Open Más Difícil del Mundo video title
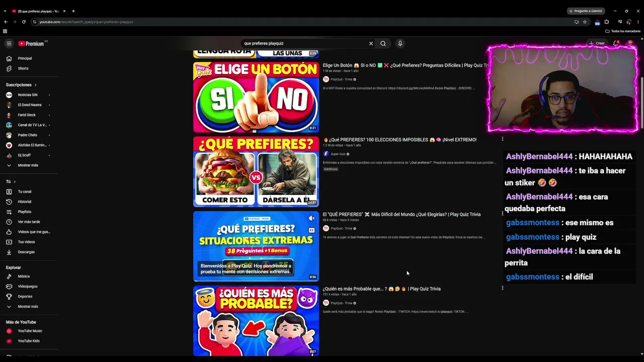Viewport: 644px width, 362px height. click(x=401, y=215)
